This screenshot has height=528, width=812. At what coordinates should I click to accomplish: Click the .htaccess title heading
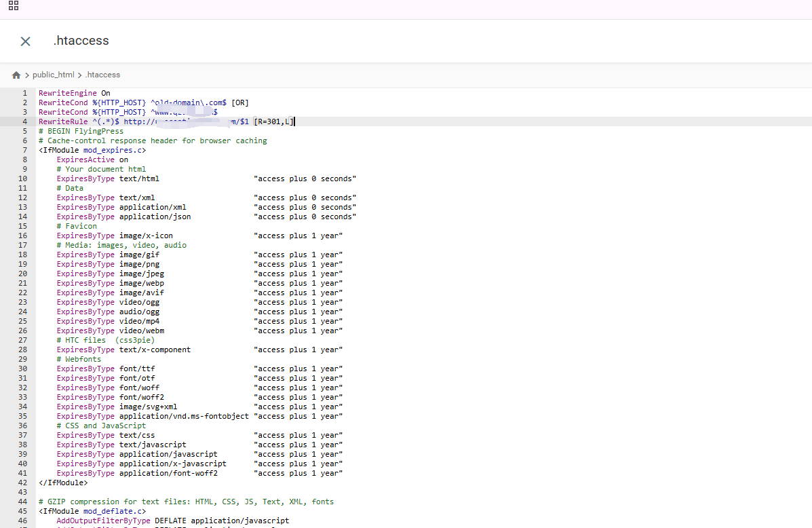pyautogui.click(x=81, y=41)
